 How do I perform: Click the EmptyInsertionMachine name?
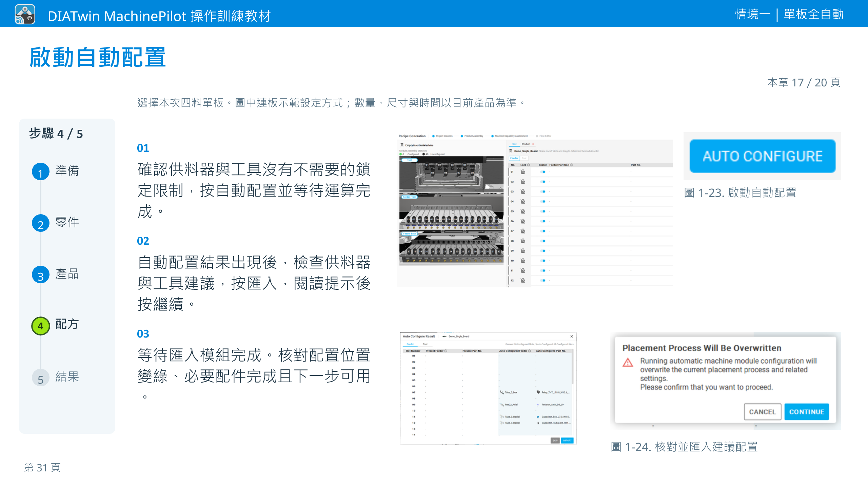[x=419, y=145]
